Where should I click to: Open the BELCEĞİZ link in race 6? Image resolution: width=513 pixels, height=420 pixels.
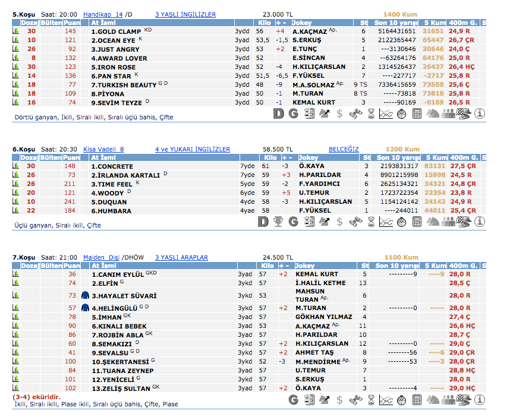[344, 150]
